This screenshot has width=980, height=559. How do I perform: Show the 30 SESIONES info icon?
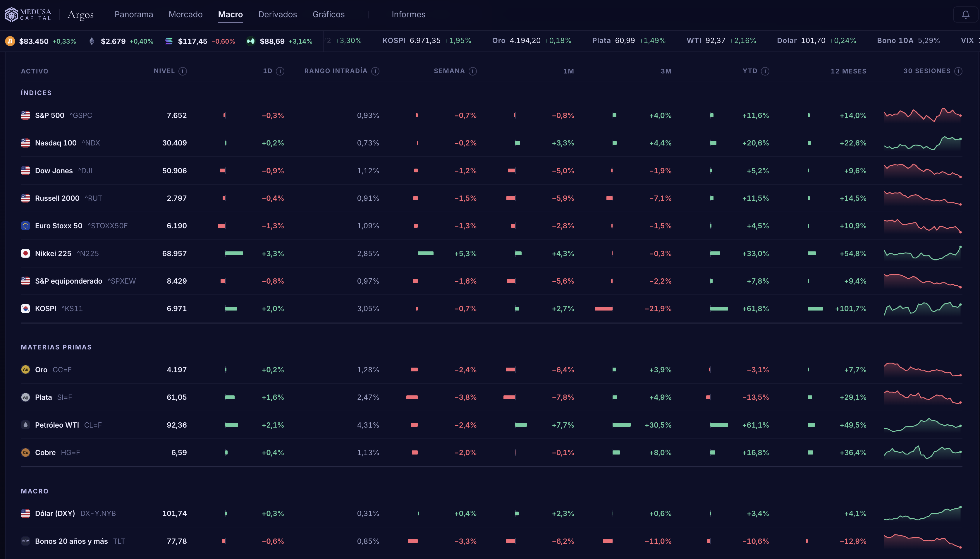958,71
